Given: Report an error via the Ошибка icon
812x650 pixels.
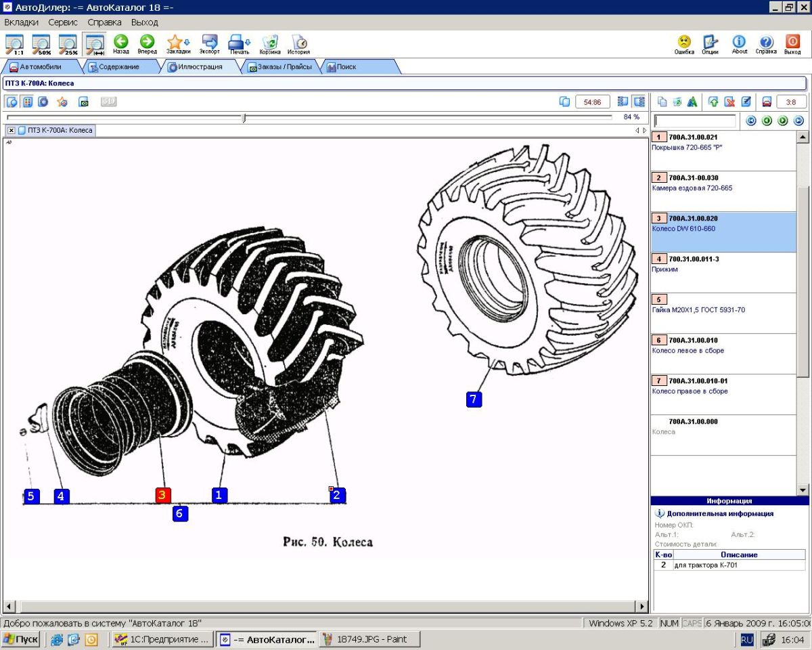Looking at the screenshot, I should (684, 43).
